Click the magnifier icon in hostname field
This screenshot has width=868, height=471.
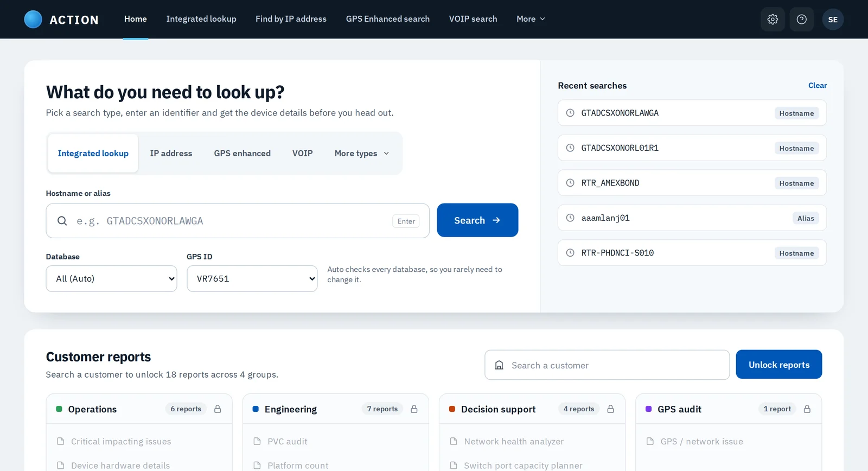(62, 221)
